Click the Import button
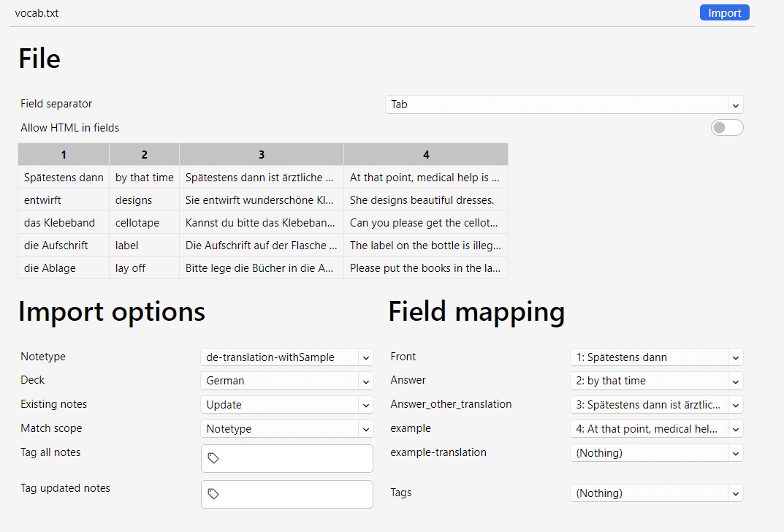This screenshot has width=784, height=532. coord(724,13)
